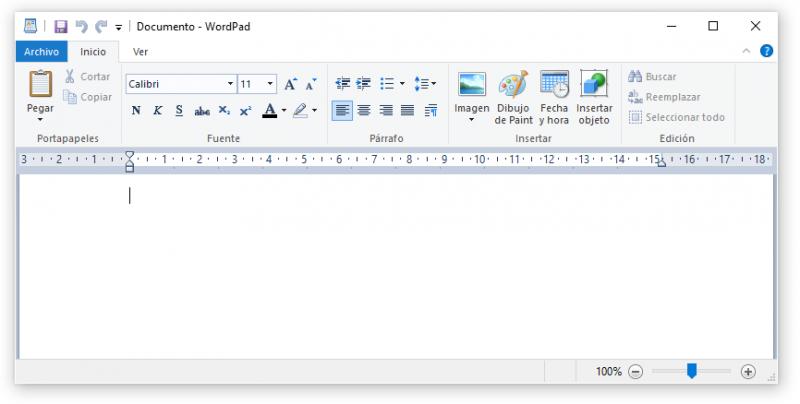Click the decrease indent icon
This screenshot has width=800, height=404.
coord(342,83)
